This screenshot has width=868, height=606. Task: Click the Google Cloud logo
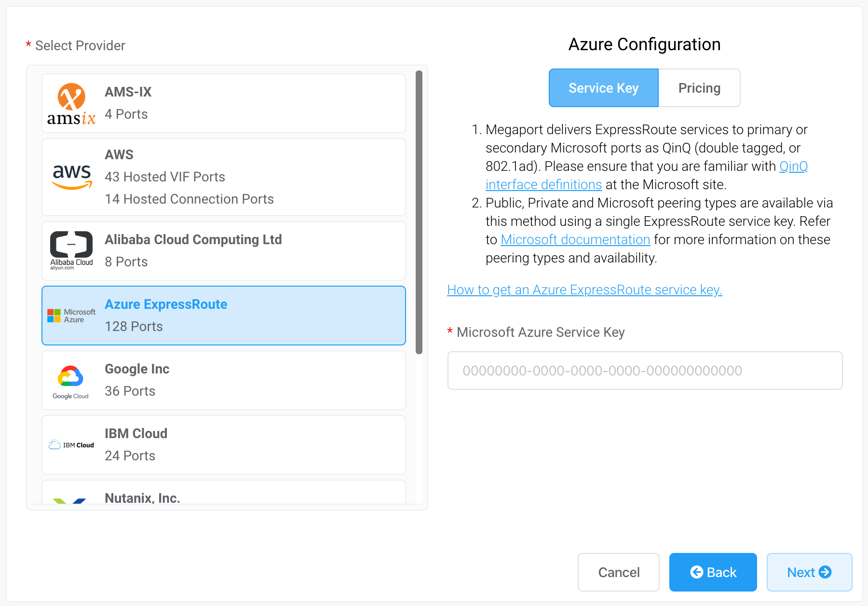click(x=70, y=382)
